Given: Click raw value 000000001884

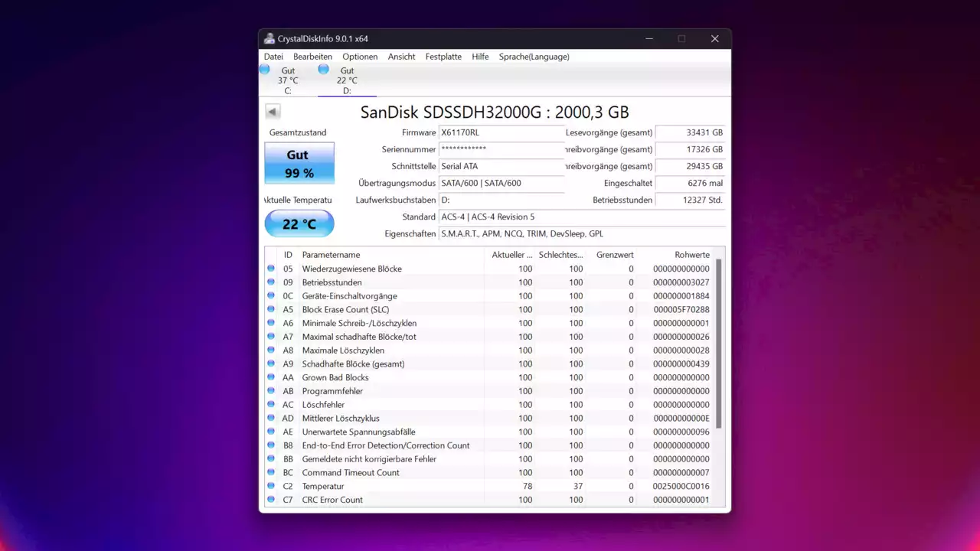Looking at the screenshot, I should [681, 296].
